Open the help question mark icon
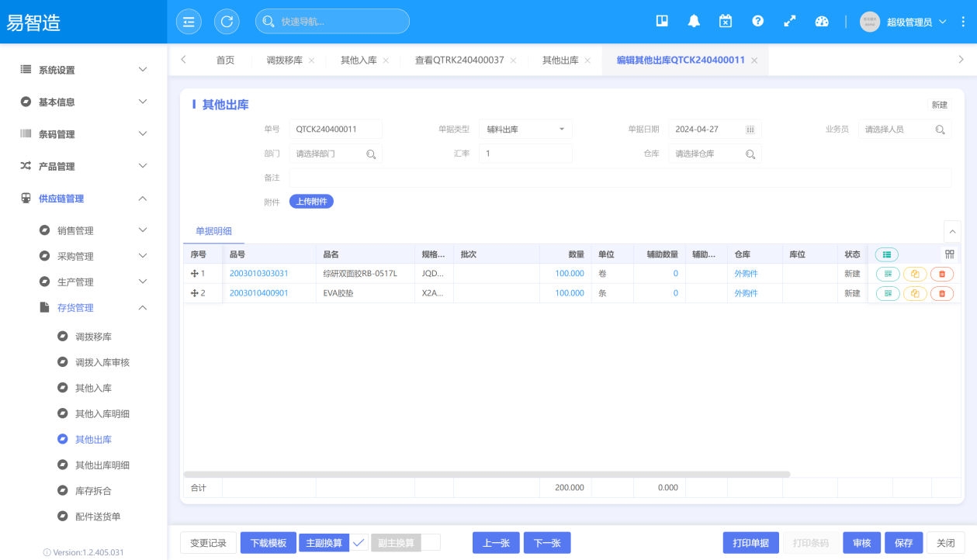 pos(757,22)
